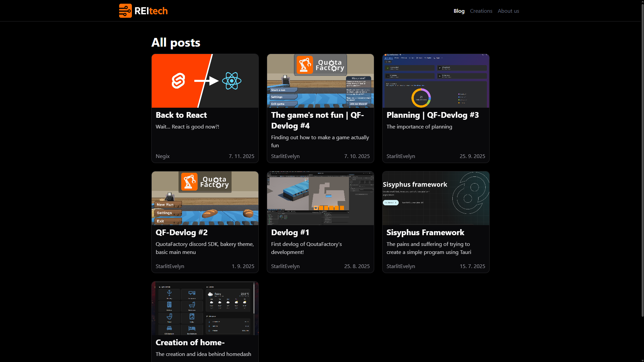Open the Planning QF-Devlog #3 post title
The width and height of the screenshot is (644, 362).
[433, 115]
